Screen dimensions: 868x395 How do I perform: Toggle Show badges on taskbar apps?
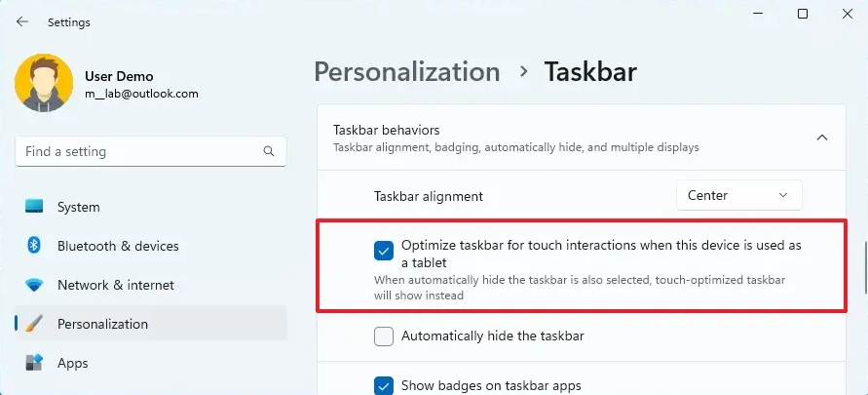pyautogui.click(x=384, y=385)
